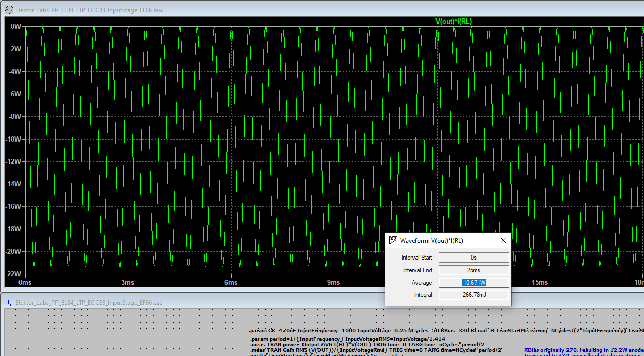Click the 15ms time axis label
This screenshot has height=356, width=644.
(540, 283)
